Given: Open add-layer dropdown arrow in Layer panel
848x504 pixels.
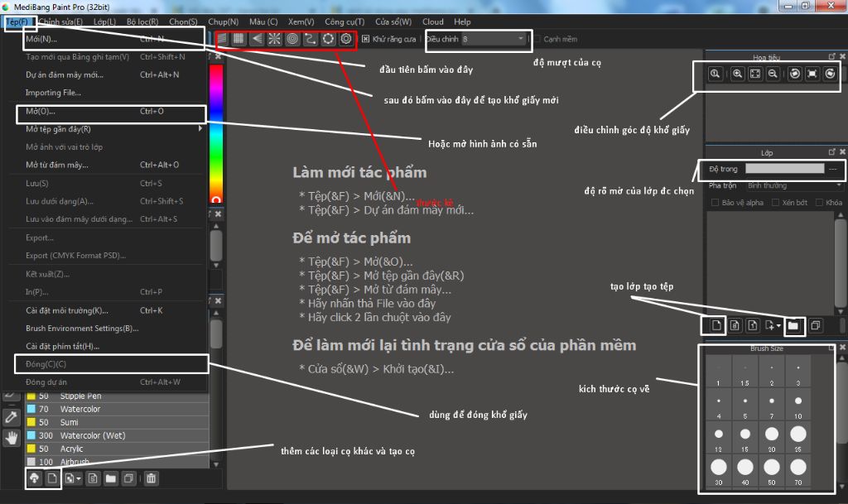Looking at the screenshot, I should pyautogui.click(x=778, y=326).
